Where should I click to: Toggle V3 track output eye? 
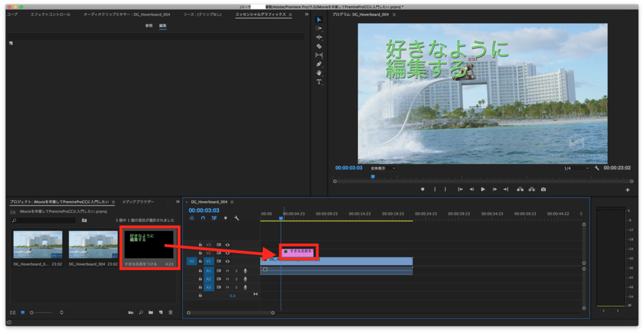[x=228, y=245]
